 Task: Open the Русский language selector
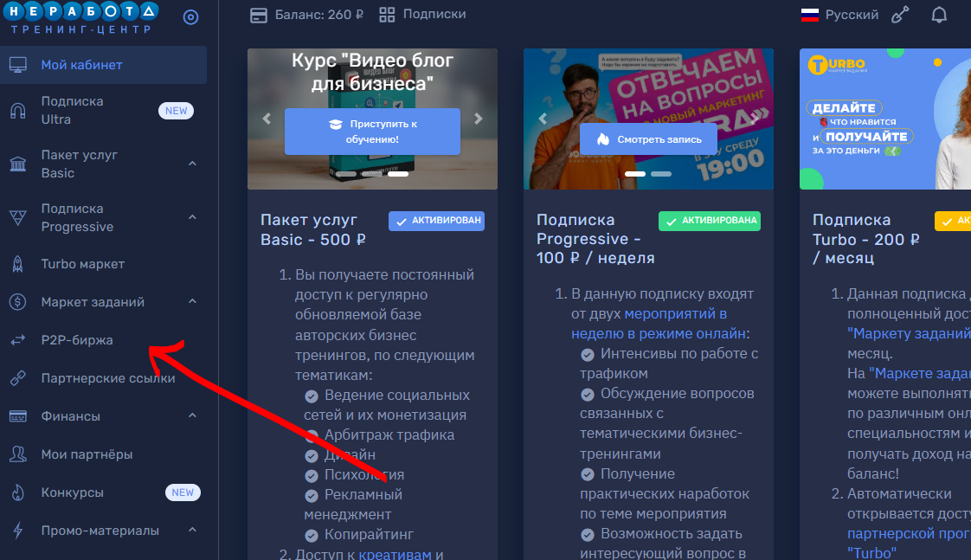[x=839, y=15]
